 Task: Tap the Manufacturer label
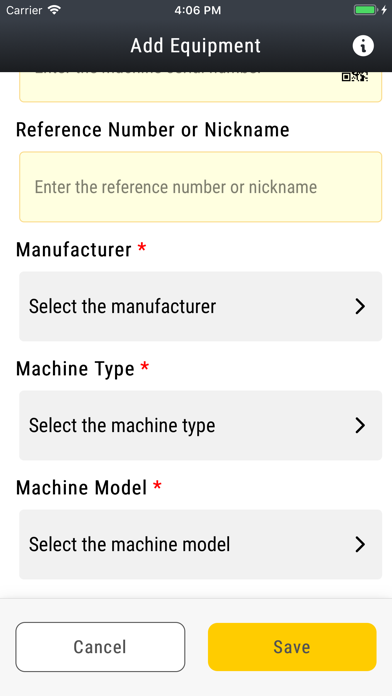(74, 249)
